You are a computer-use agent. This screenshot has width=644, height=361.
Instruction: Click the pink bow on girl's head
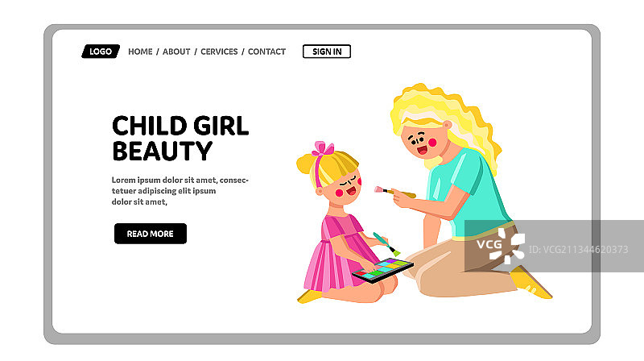tap(324, 148)
